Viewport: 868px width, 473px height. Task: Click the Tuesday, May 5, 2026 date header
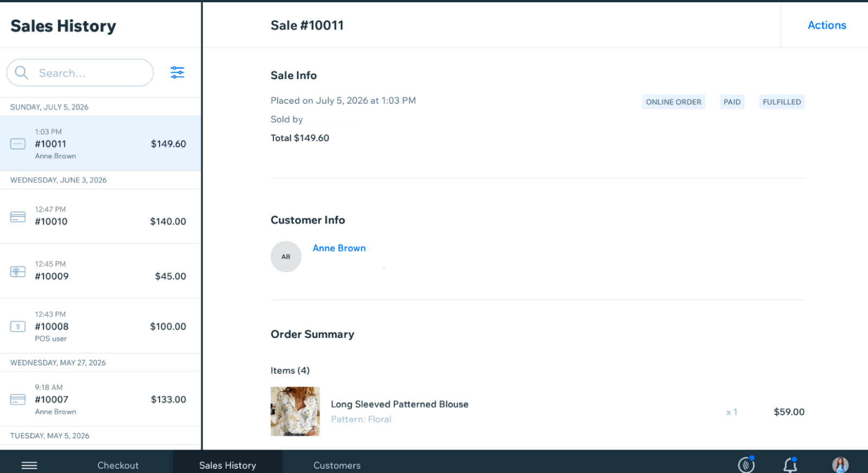click(x=50, y=436)
